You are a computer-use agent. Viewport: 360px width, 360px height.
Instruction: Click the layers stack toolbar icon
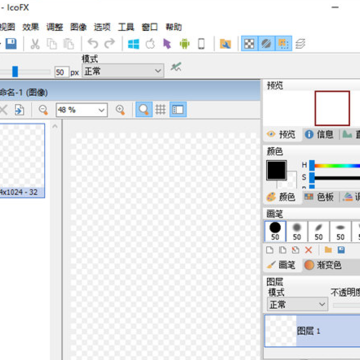click(x=300, y=44)
